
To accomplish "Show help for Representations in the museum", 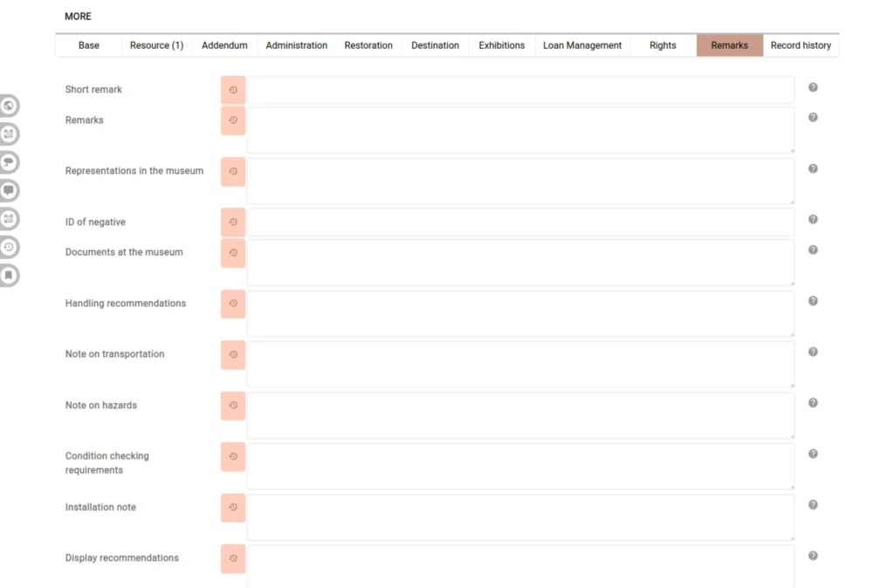I will coord(813,168).
